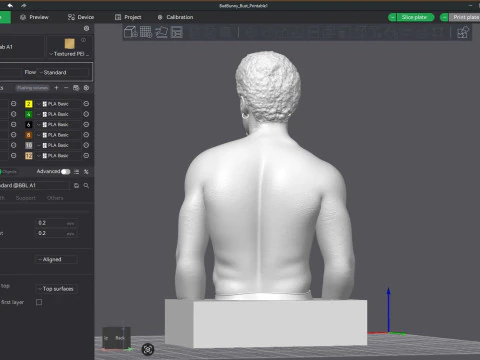The image size is (480, 360).
Task: Remove a filament with the minus icon
Action: click(x=66, y=88)
